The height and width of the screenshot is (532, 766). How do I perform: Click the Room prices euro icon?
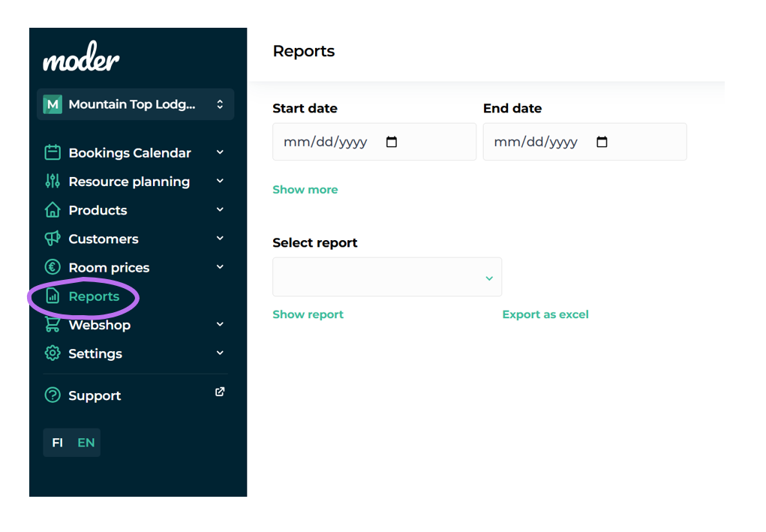(x=53, y=267)
